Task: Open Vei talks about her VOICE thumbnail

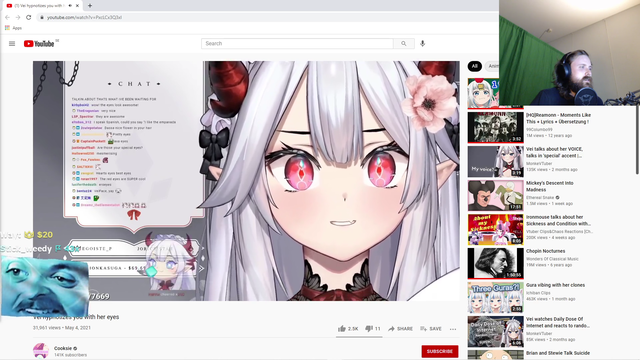Action: 495,162
